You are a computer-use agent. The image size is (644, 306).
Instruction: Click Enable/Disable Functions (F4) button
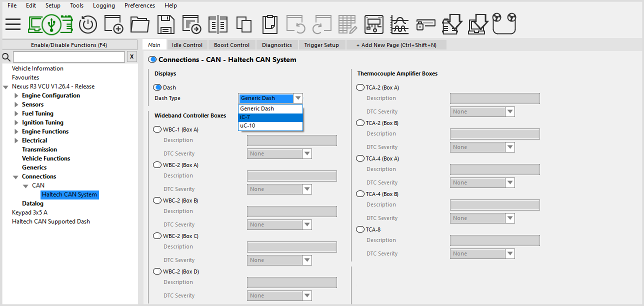tap(69, 45)
